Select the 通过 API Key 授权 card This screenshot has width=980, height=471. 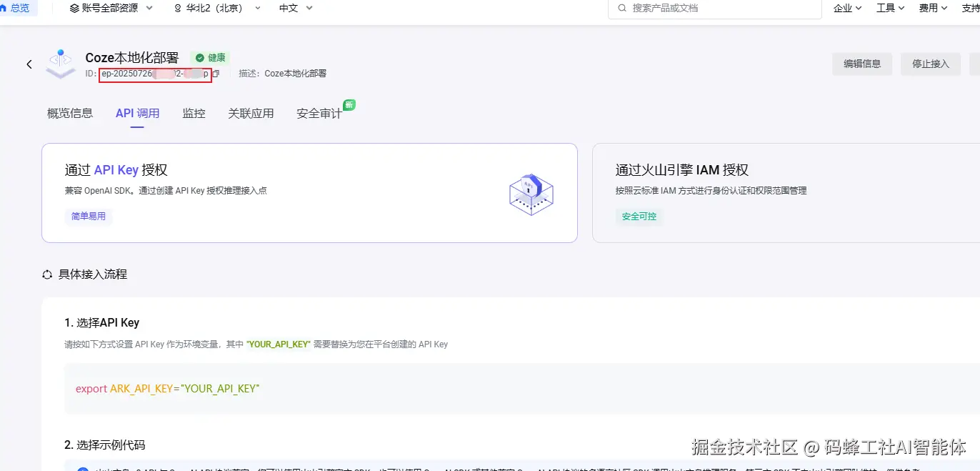point(309,193)
